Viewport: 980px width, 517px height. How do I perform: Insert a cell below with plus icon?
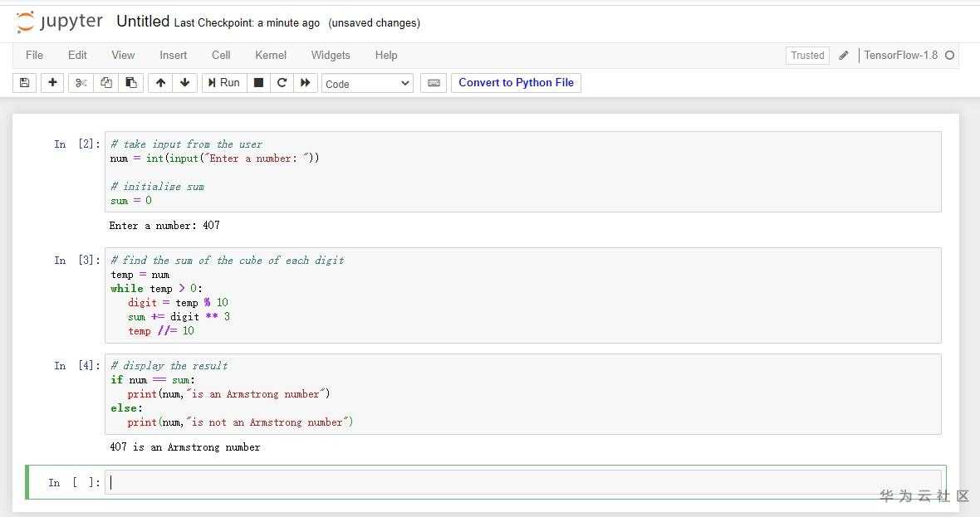(x=52, y=83)
